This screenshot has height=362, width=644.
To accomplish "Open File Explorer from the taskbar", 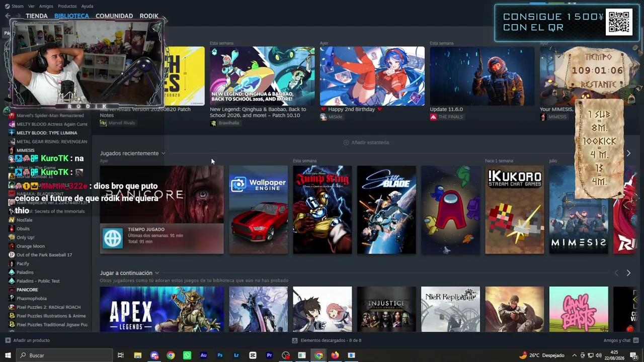I will [x=138, y=355].
